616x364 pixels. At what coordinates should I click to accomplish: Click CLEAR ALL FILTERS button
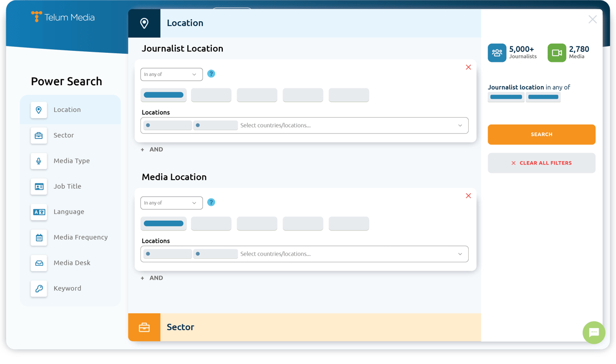pos(541,163)
